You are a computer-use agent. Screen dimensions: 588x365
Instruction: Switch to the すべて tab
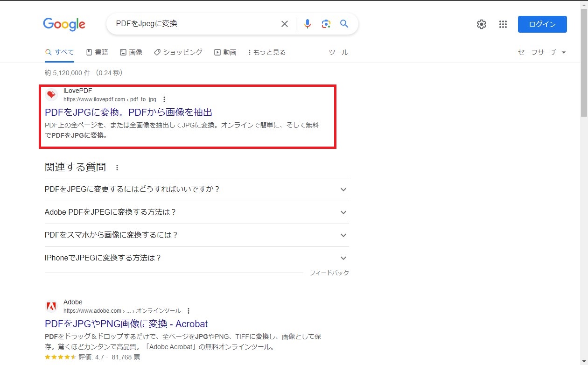(x=59, y=52)
